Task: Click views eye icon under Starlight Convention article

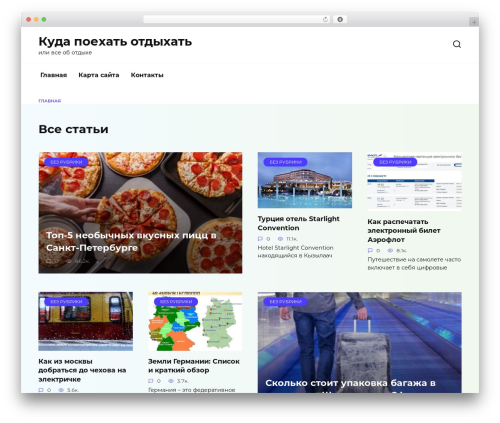Action: [x=280, y=239]
